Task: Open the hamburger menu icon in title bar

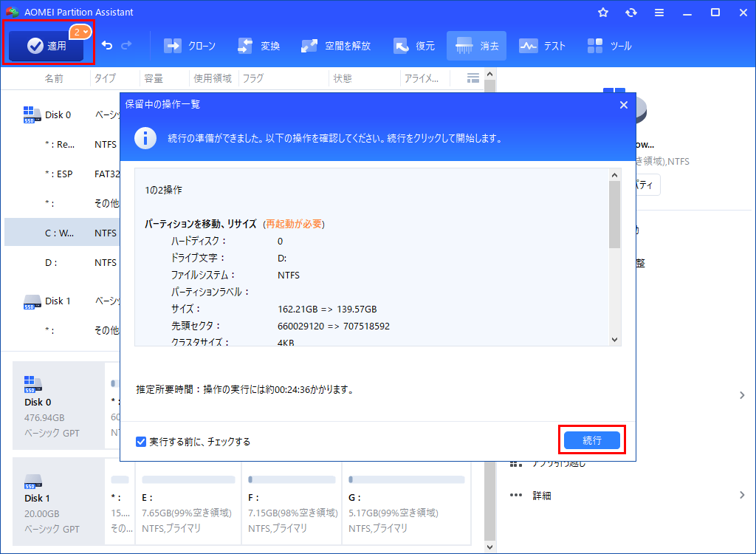Action: [x=659, y=13]
